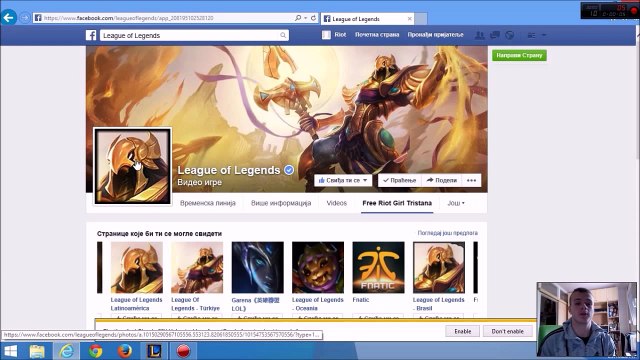Click the Facebook search magnifier icon
The width and height of the screenshot is (640, 360).
[x=283, y=36]
